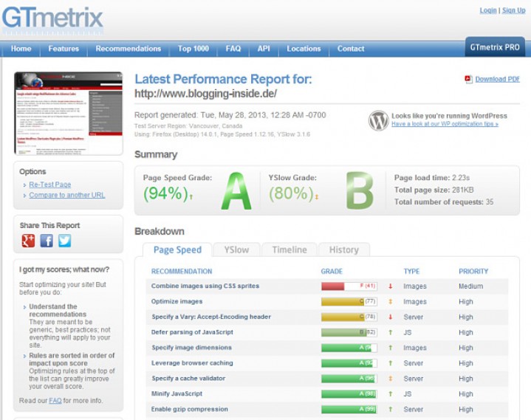Open the API nav item
The width and height of the screenshot is (531, 420).
coord(264,49)
